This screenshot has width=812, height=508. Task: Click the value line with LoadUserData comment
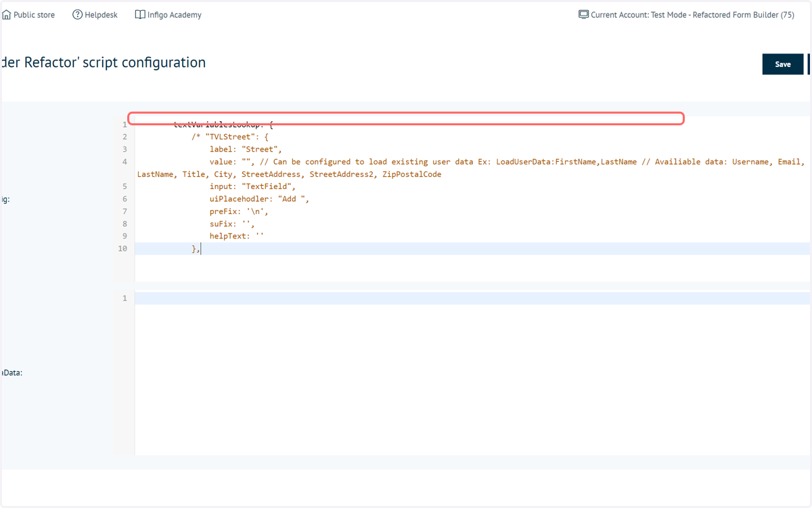pos(507,162)
